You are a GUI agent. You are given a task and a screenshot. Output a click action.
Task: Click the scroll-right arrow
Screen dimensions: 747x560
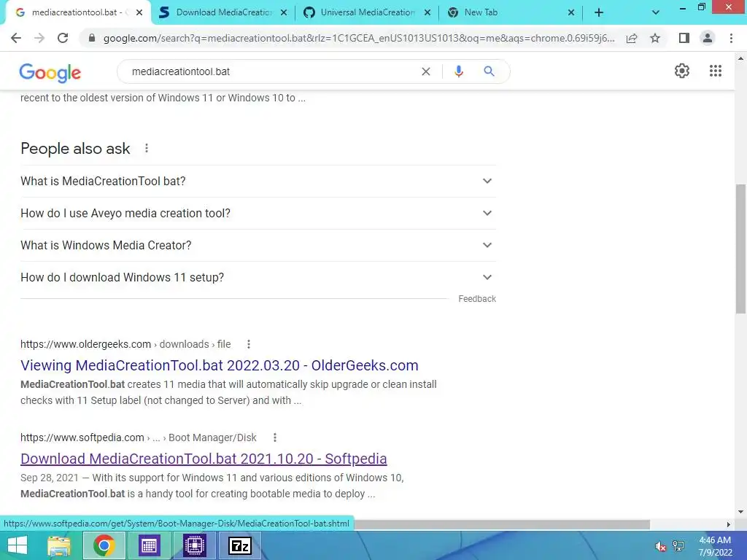729,524
